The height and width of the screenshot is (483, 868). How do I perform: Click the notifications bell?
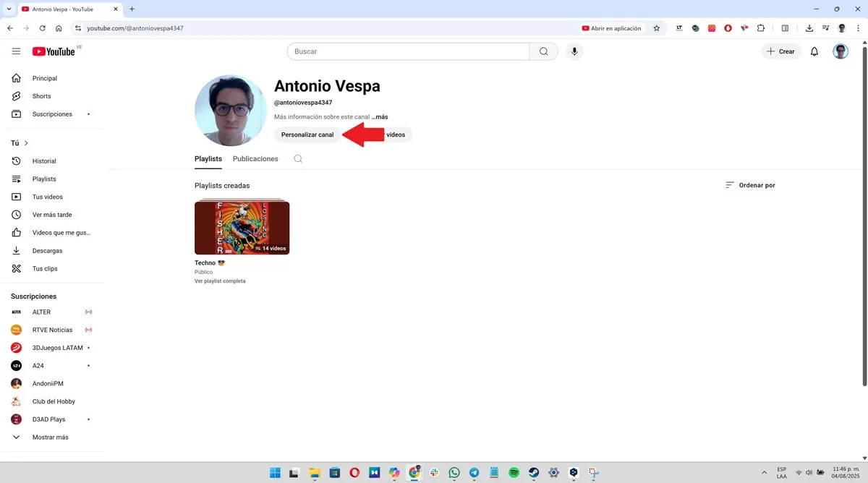[x=814, y=51]
